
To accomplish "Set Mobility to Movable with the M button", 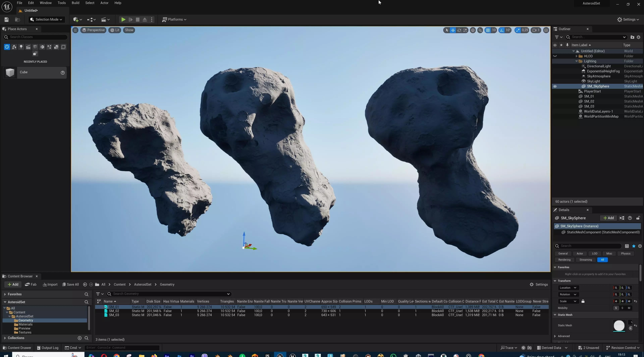I will [629, 308].
